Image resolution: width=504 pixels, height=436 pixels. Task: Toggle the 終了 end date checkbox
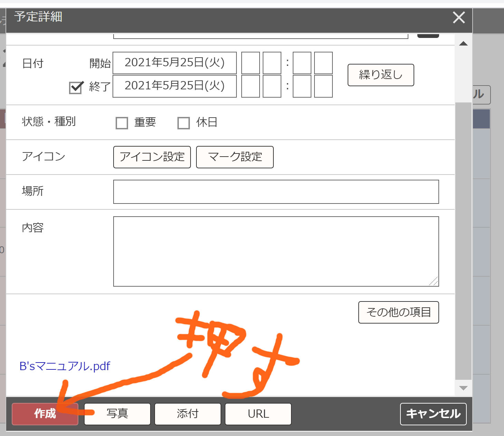pyautogui.click(x=76, y=88)
